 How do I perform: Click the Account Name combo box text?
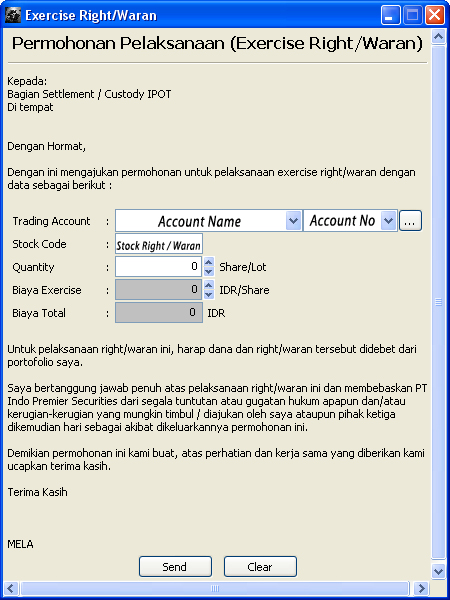pyautogui.click(x=201, y=221)
